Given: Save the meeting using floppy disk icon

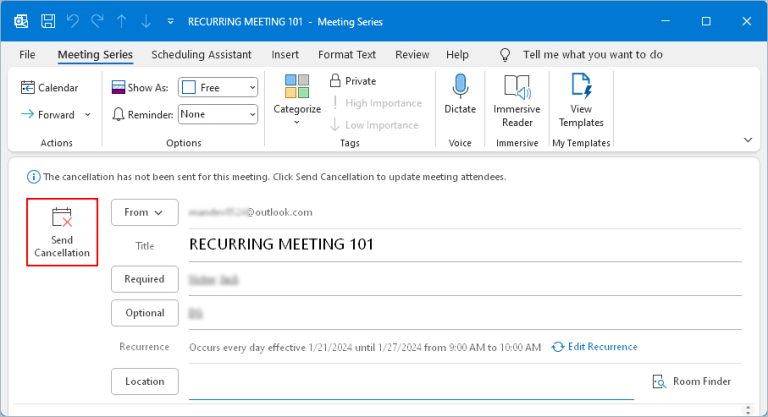Looking at the screenshot, I should point(48,22).
